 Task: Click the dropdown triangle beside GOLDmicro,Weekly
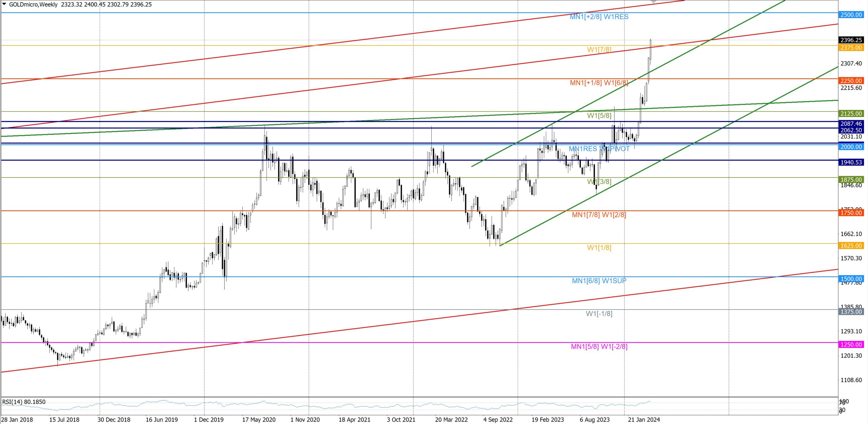(4, 4)
